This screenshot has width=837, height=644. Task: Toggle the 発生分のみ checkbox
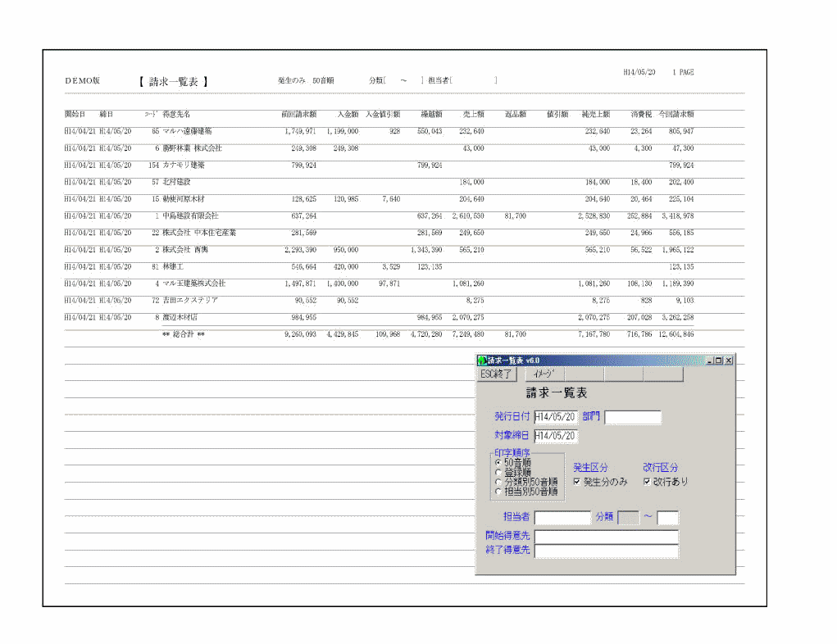click(x=577, y=482)
